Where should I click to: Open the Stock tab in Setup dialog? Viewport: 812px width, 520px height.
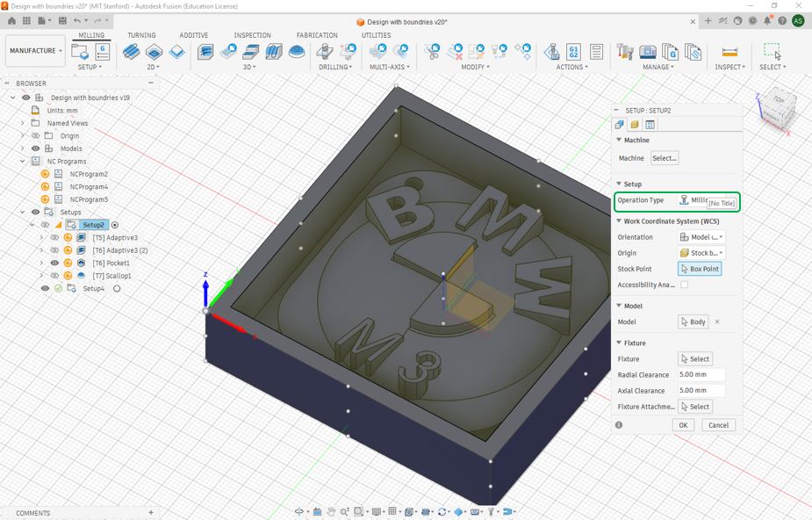[635, 125]
